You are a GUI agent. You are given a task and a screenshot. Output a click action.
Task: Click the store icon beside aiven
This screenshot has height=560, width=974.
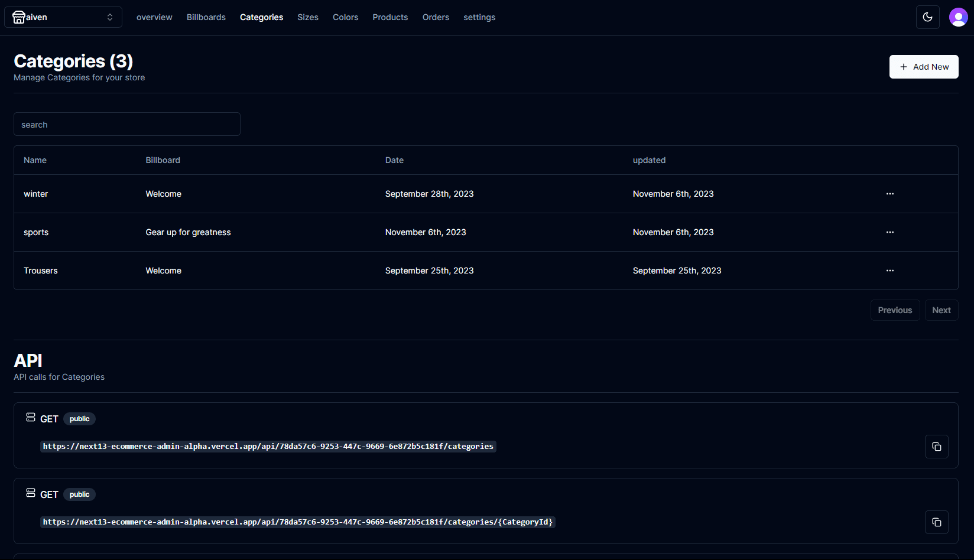pos(19,17)
